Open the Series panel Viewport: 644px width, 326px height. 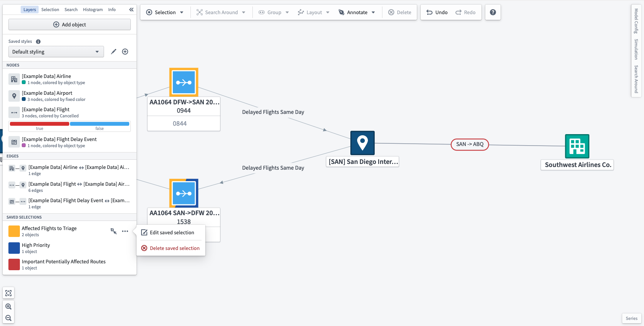(x=631, y=318)
